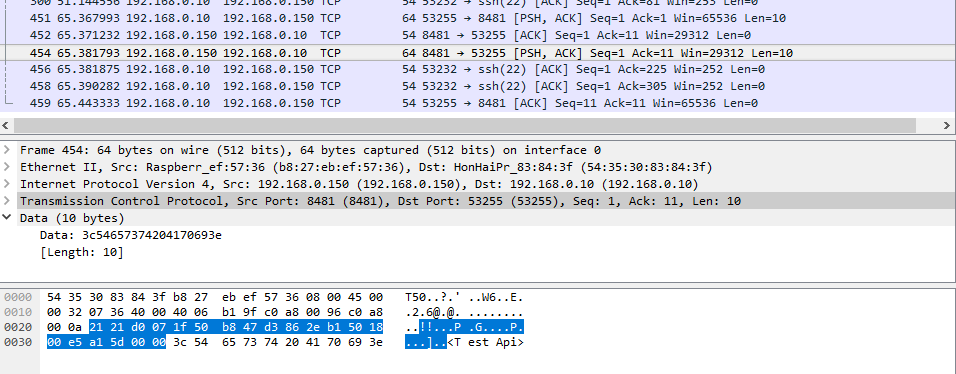Click the horizontal scrollbar left arrow
The width and height of the screenshot is (956, 374).
click(x=6, y=126)
